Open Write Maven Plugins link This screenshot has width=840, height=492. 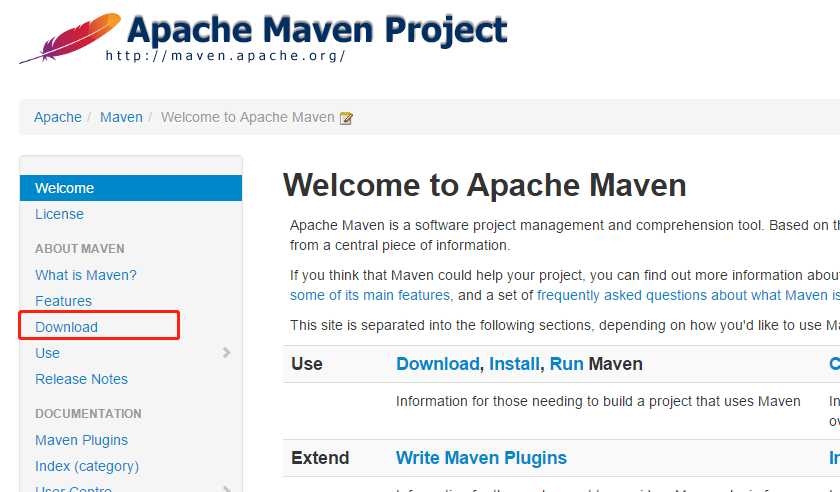point(481,458)
